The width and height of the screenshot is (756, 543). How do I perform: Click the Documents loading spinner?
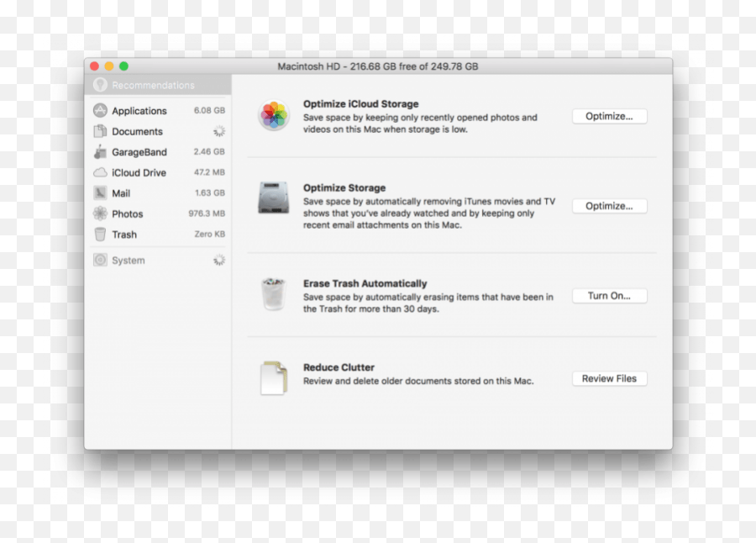coord(219,130)
